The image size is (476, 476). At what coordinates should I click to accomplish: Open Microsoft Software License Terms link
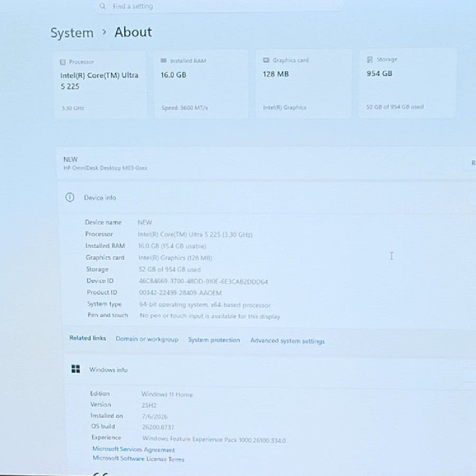pos(138,459)
